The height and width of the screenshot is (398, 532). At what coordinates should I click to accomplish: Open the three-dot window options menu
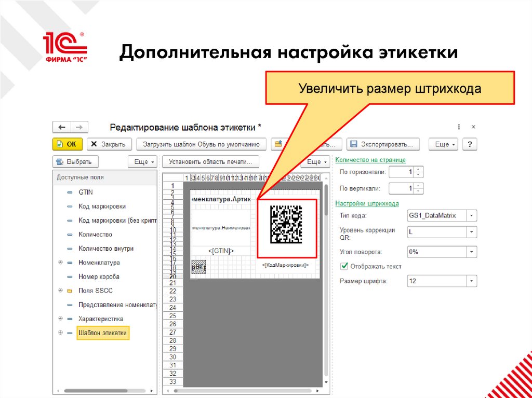pos(459,127)
